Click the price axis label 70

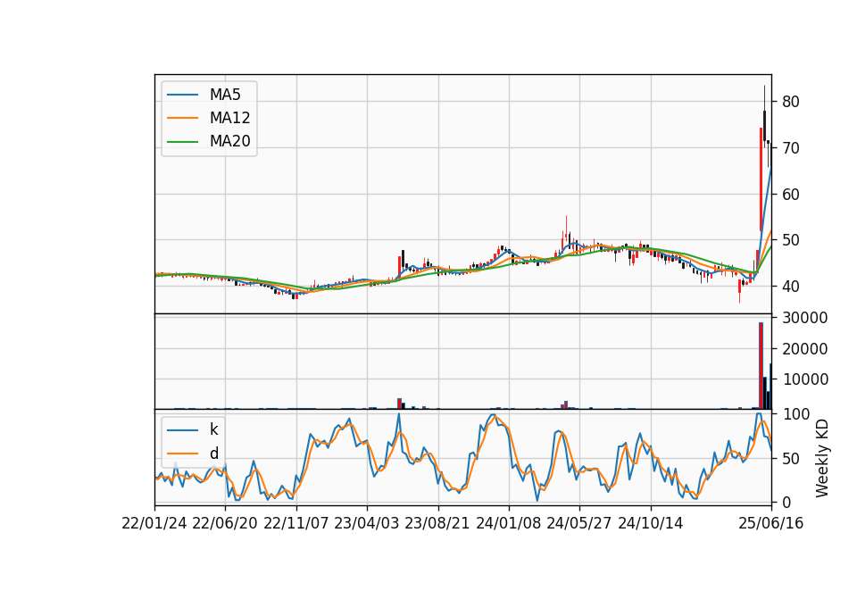pos(791,148)
